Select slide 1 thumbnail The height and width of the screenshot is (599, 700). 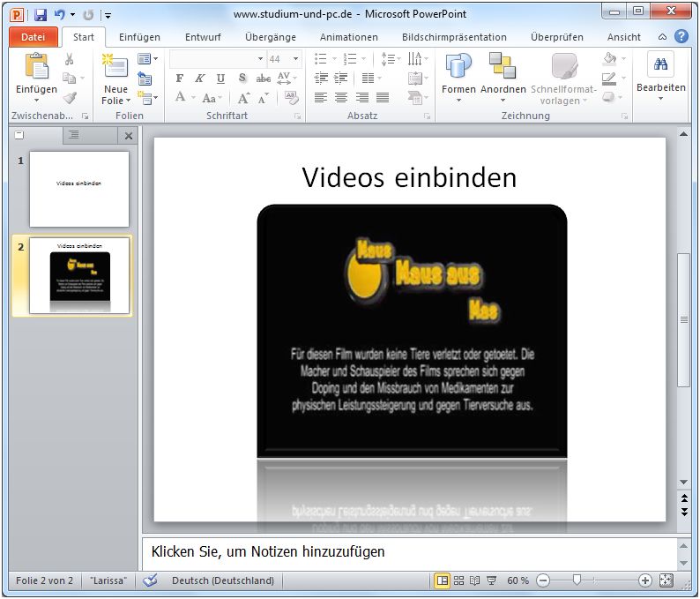[x=79, y=189]
